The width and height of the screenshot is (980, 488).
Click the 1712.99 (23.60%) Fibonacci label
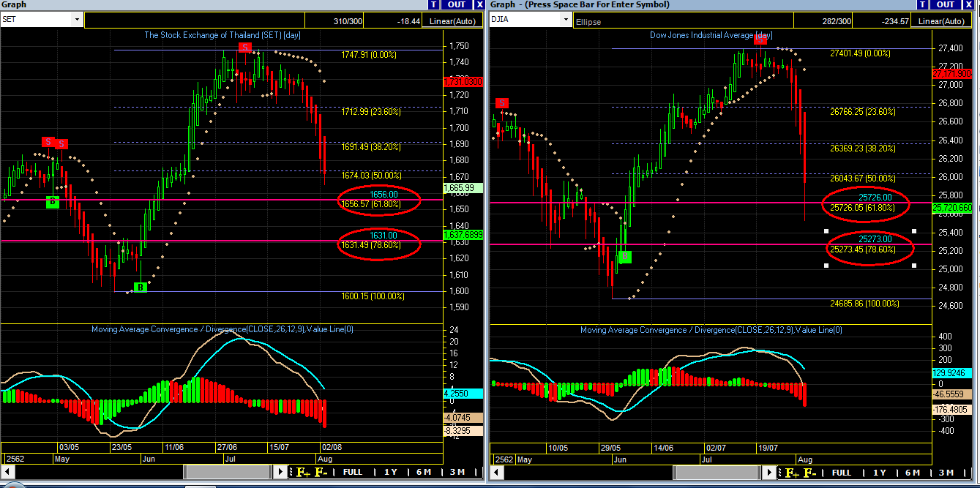371,111
